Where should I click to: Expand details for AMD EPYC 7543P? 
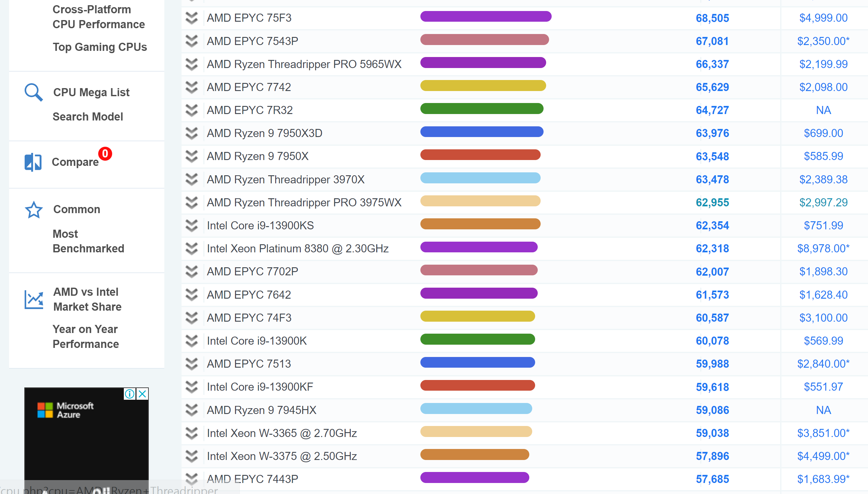192,41
